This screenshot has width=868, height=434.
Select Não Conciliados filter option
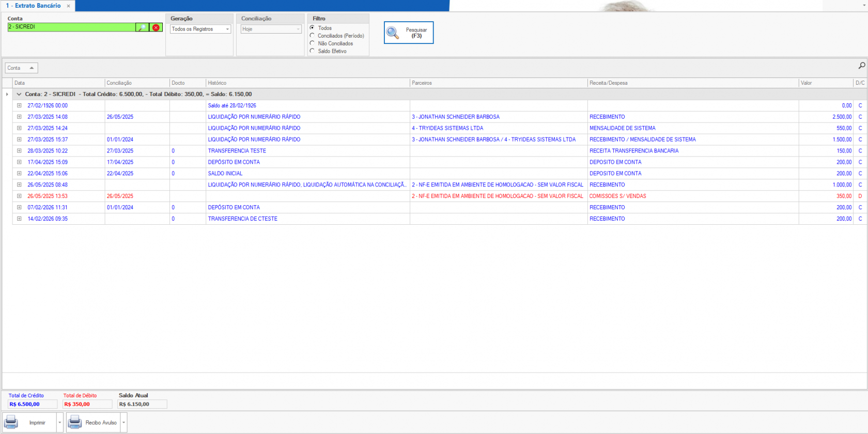312,43
